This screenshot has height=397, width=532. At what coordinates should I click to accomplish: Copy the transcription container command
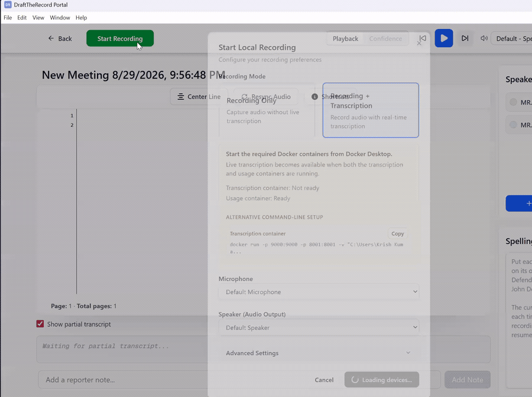[398, 233]
